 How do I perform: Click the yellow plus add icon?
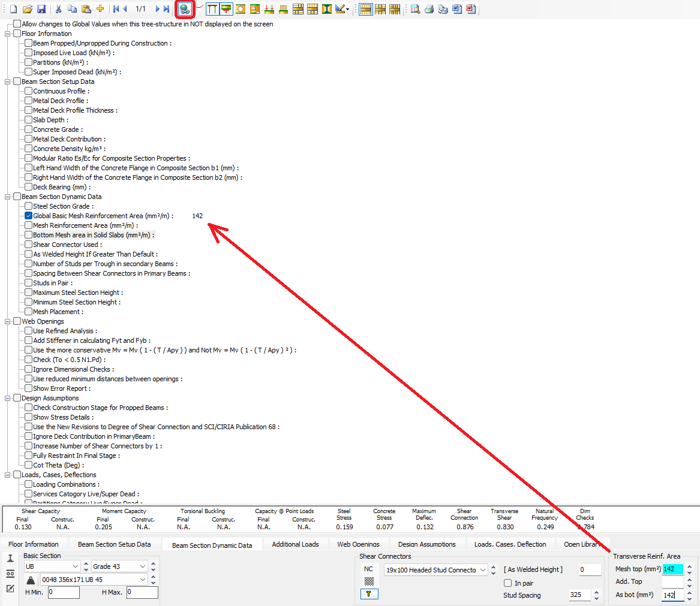pos(100,9)
